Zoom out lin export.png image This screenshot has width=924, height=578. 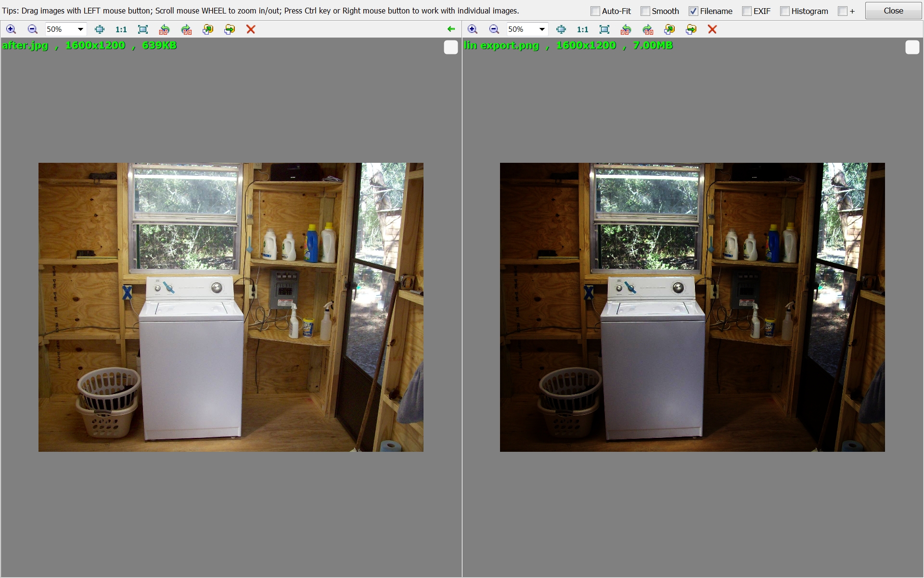(x=494, y=29)
